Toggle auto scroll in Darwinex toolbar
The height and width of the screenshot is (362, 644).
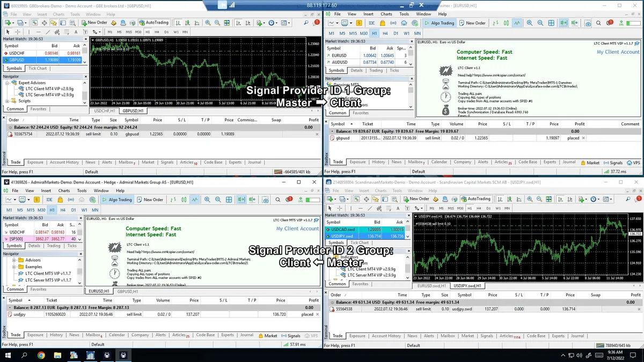point(563,23)
